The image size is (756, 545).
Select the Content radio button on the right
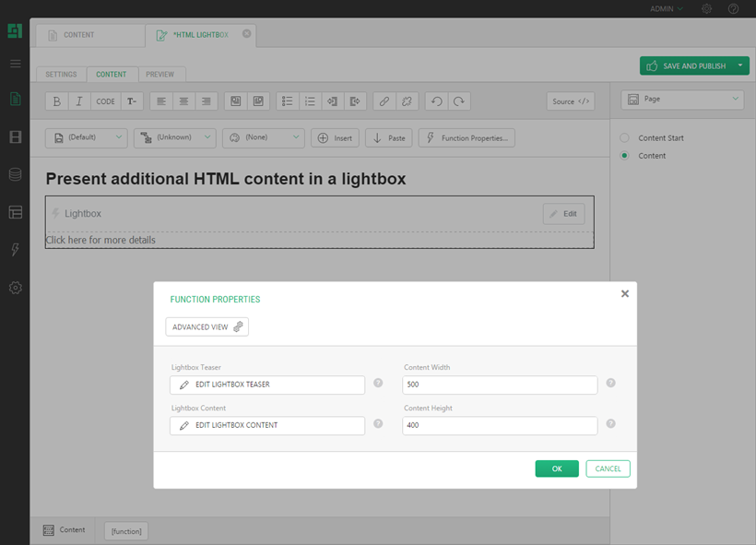625,155
